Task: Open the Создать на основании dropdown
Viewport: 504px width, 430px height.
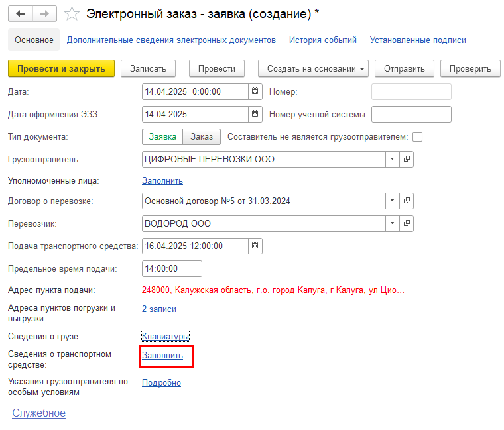Action: click(x=313, y=68)
